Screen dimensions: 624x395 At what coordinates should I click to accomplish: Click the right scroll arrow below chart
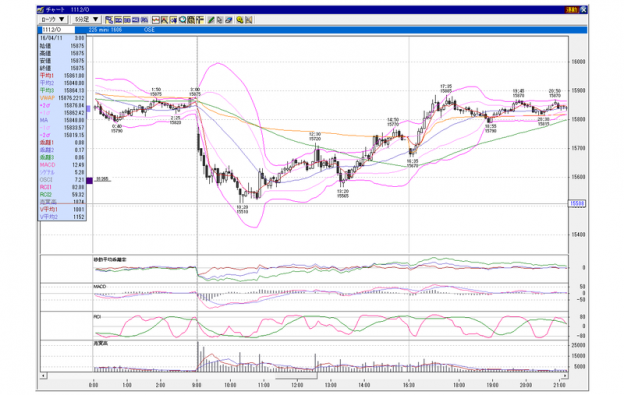(565, 376)
